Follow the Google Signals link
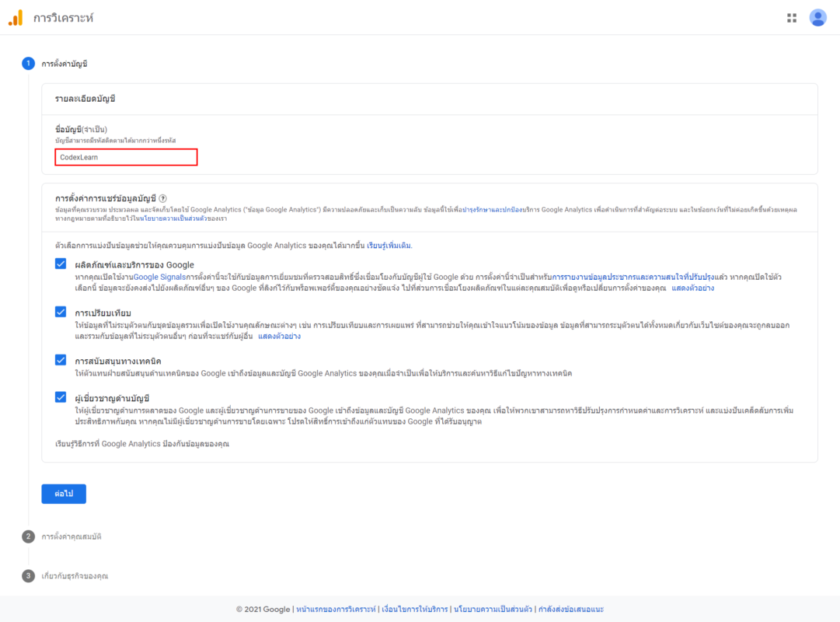The width and height of the screenshot is (840, 622). click(156, 277)
